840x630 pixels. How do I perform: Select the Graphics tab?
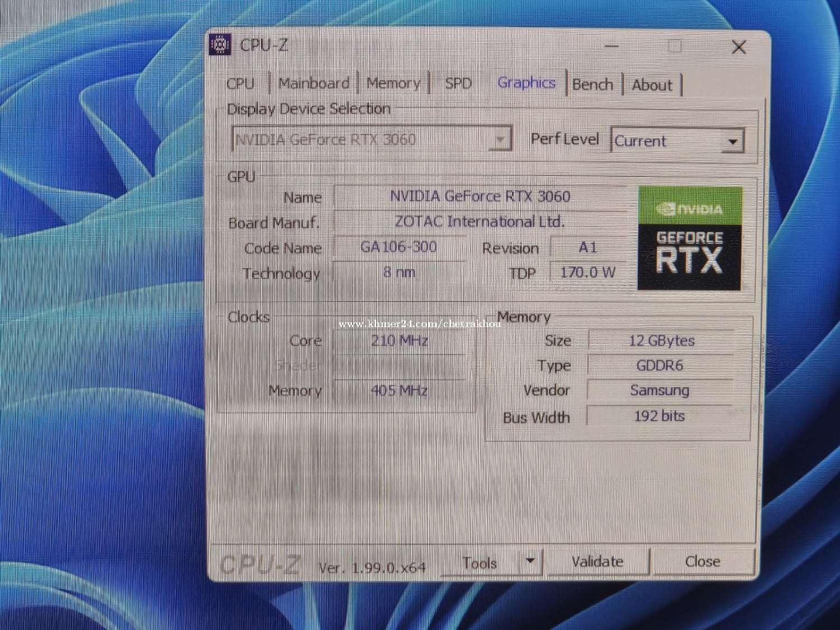(526, 83)
